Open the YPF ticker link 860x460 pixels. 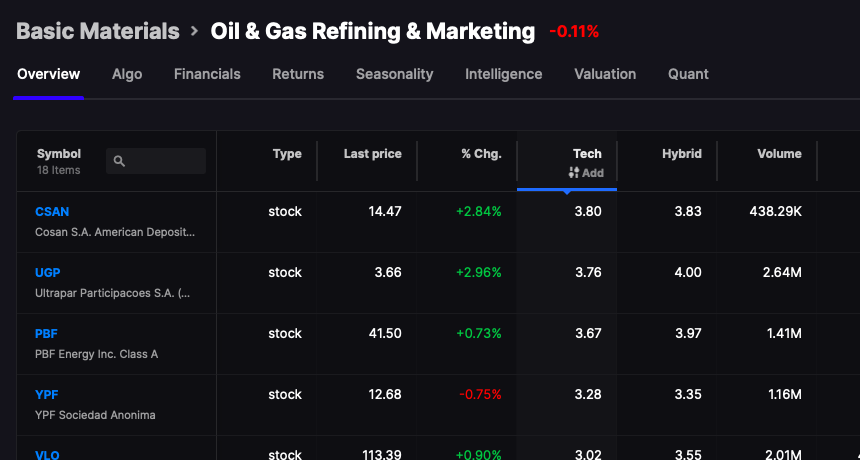pos(47,394)
